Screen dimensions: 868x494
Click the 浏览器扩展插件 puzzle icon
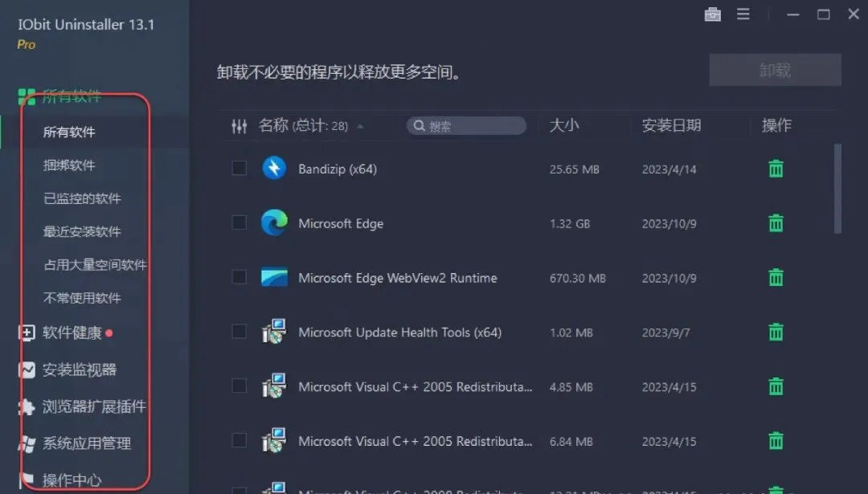[27, 406]
